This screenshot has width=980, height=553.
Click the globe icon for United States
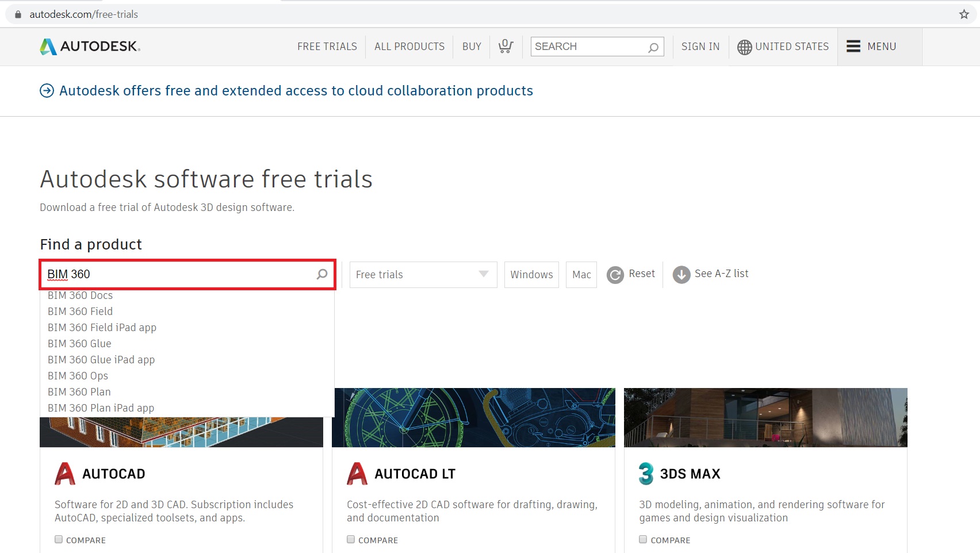click(x=744, y=47)
